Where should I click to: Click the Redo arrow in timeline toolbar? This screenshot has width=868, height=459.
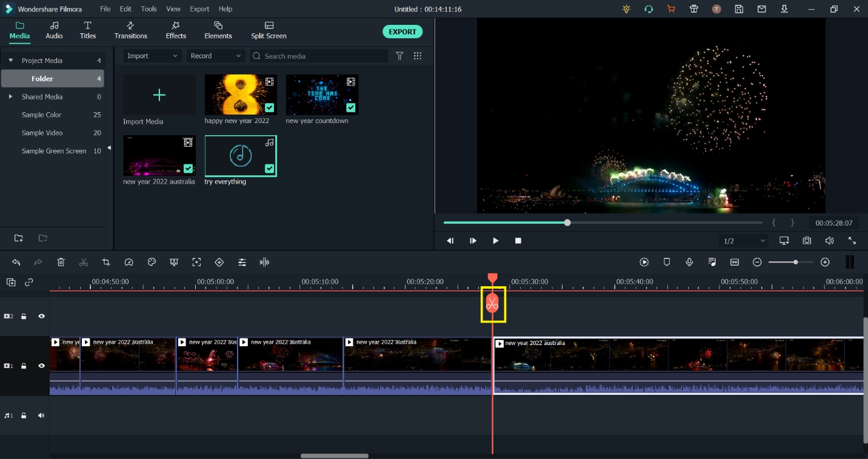click(x=38, y=263)
